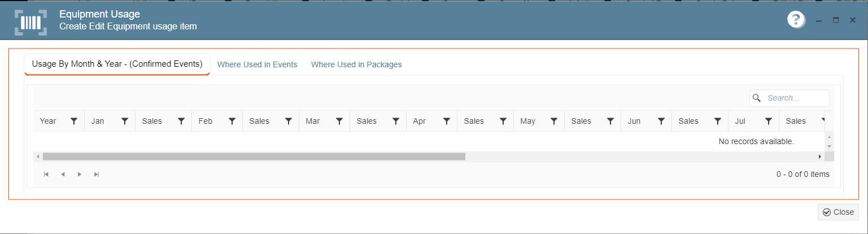
Task: Go to the last grid page
Action: (97, 174)
